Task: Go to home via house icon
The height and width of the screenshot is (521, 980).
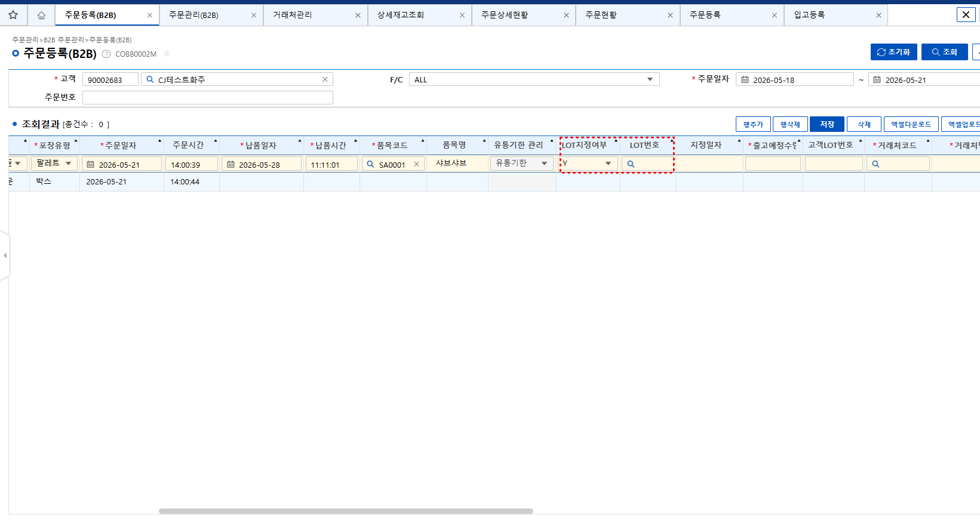Action: coord(41,15)
